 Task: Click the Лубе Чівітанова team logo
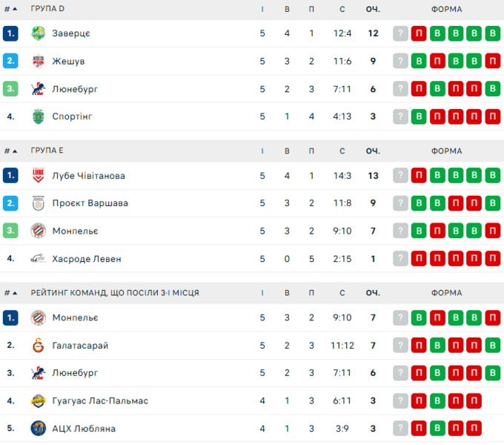[x=39, y=176]
